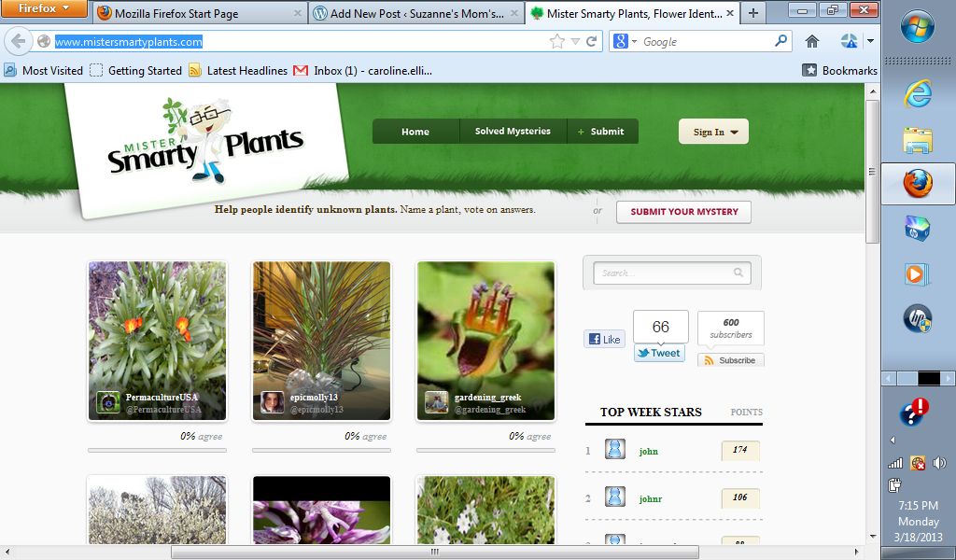The height and width of the screenshot is (560, 956).
Task: Click the site search input field
Action: tap(665, 273)
